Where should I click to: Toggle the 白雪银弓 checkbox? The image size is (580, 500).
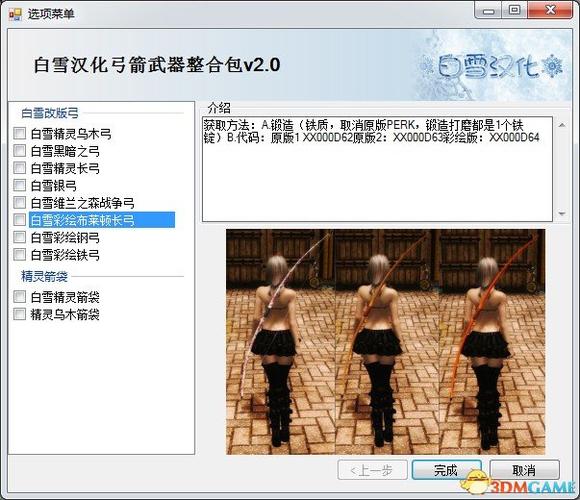19,185
